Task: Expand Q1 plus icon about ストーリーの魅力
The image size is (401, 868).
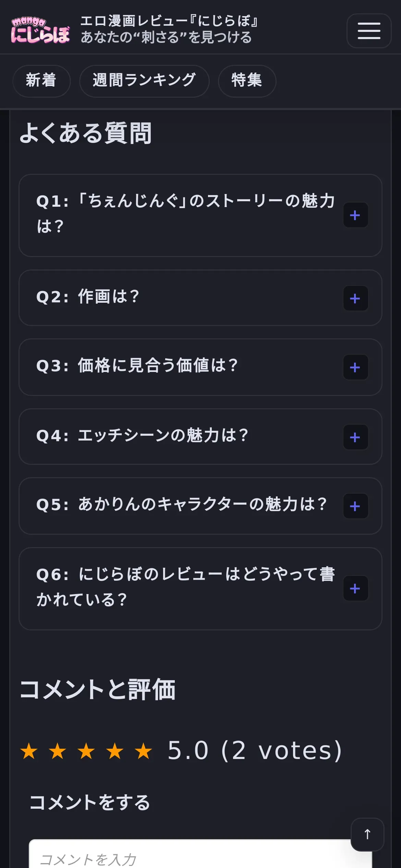Action: (355, 215)
